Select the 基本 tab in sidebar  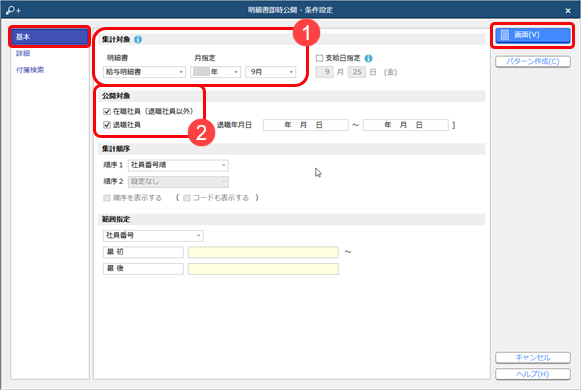click(50, 37)
